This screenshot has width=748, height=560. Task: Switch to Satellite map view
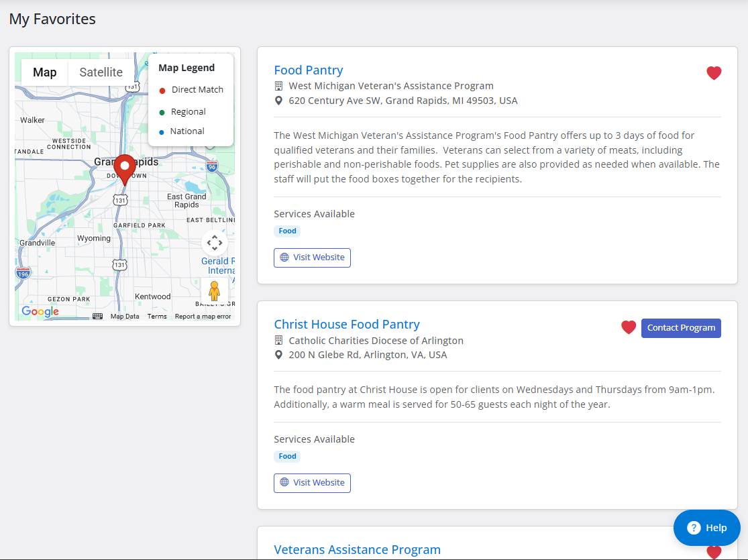(x=101, y=72)
